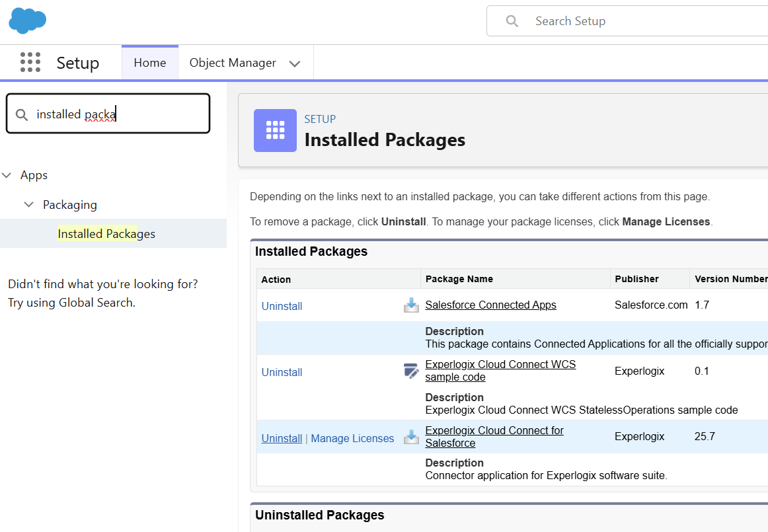Select the Packaging tree label
Screen dimensions: 768x532
click(70, 205)
